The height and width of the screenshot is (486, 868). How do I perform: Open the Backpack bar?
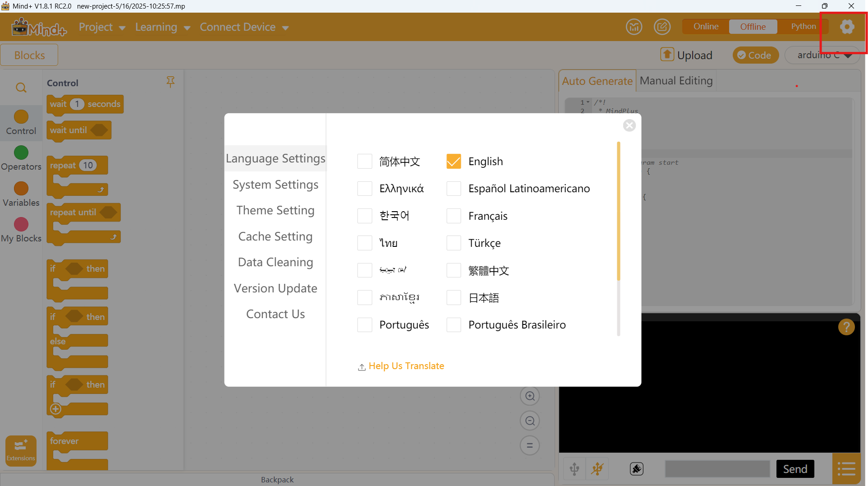[277, 480]
